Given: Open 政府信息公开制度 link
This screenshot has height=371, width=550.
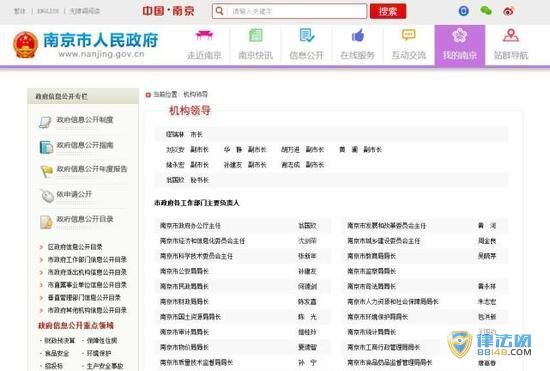Looking at the screenshot, I should 85,120.
